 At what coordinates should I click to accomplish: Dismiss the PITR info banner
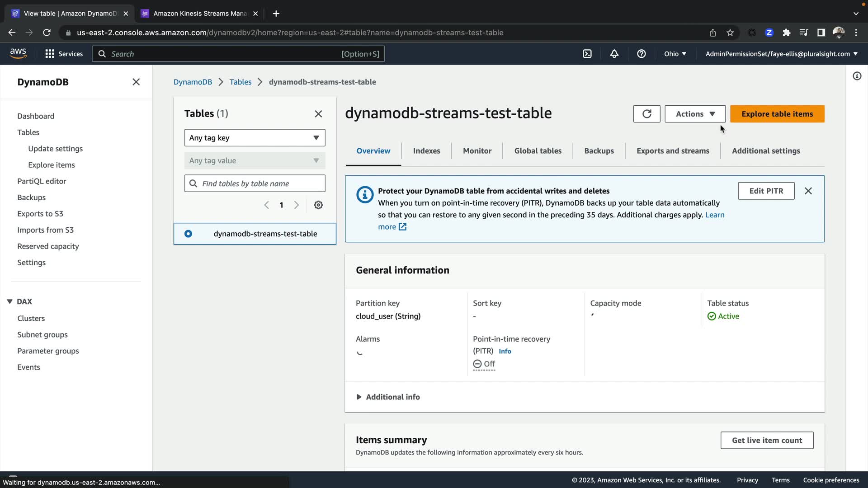pyautogui.click(x=808, y=191)
